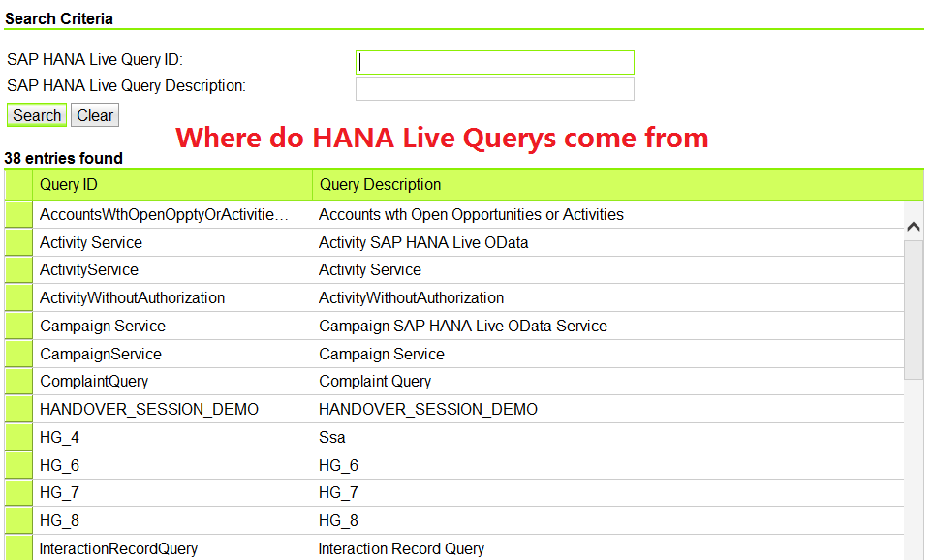Click HANDOVER_SESSION_DEMO in the Query ID column
Image resolution: width=933 pixels, height=560 pixels.
[149, 409]
